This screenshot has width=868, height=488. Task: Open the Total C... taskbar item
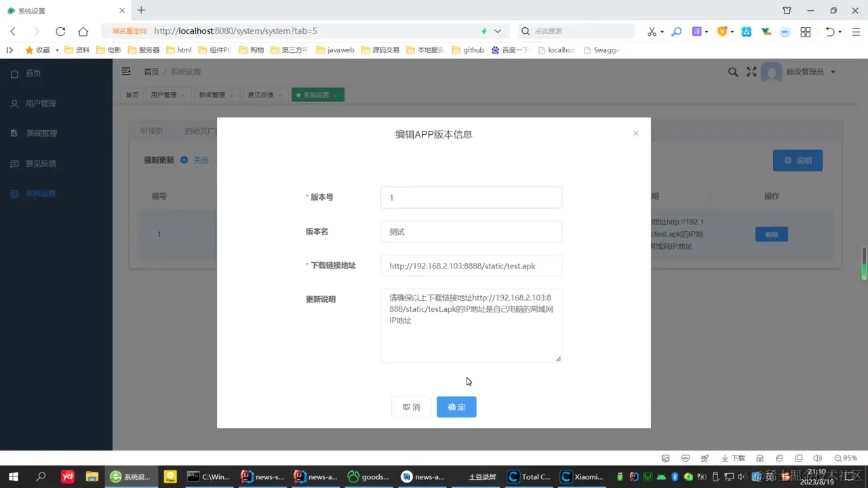[x=529, y=476]
